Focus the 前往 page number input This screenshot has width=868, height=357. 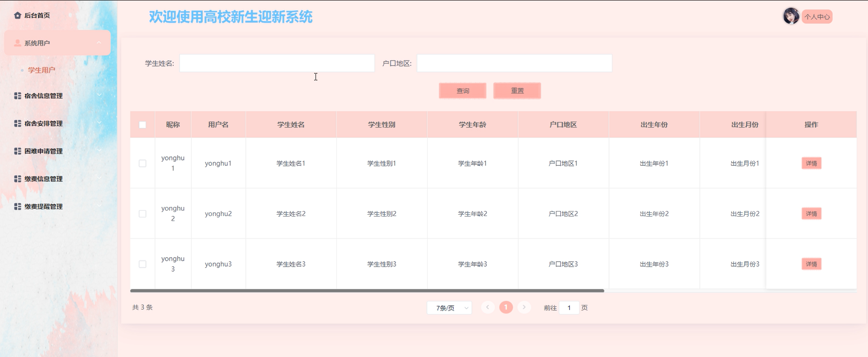click(569, 308)
